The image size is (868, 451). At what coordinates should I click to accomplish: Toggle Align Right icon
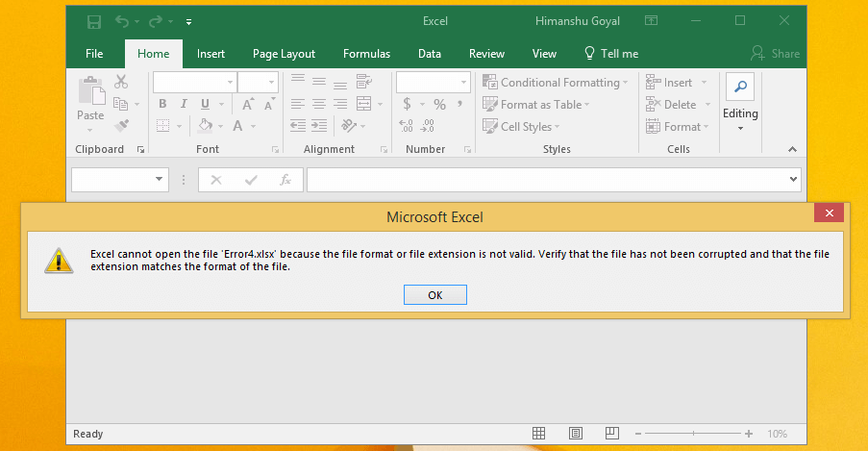(x=340, y=104)
